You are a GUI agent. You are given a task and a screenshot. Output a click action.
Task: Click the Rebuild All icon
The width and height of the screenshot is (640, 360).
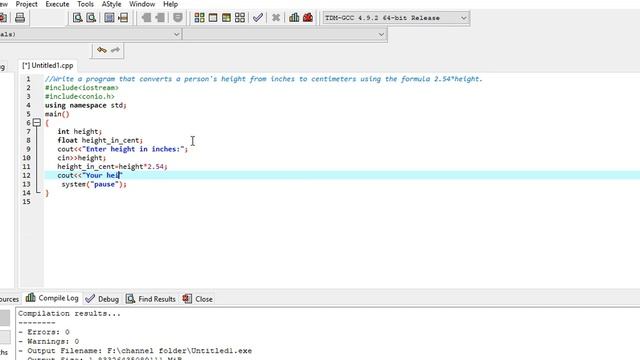coord(240,18)
